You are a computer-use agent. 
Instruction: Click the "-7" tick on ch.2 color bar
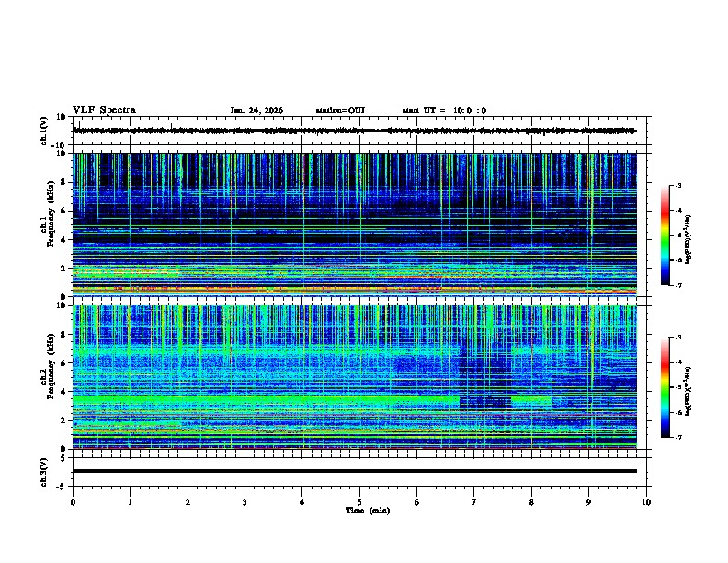678,437
